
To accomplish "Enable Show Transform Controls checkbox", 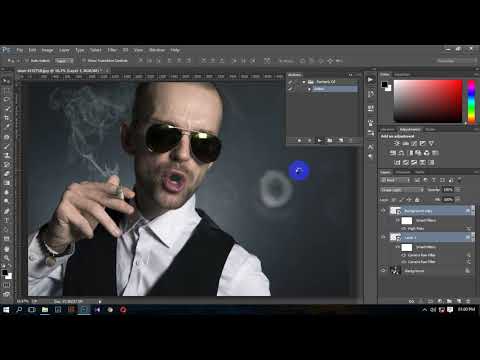I will click(x=84, y=61).
